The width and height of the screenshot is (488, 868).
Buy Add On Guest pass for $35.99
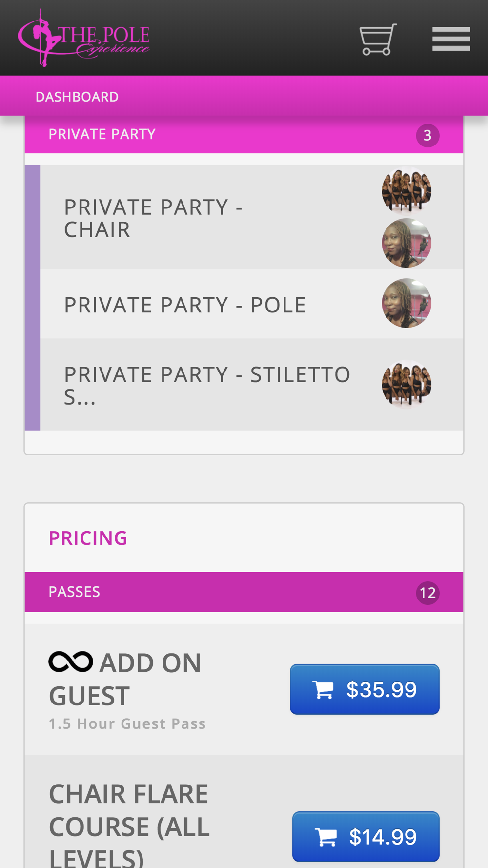point(365,689)
